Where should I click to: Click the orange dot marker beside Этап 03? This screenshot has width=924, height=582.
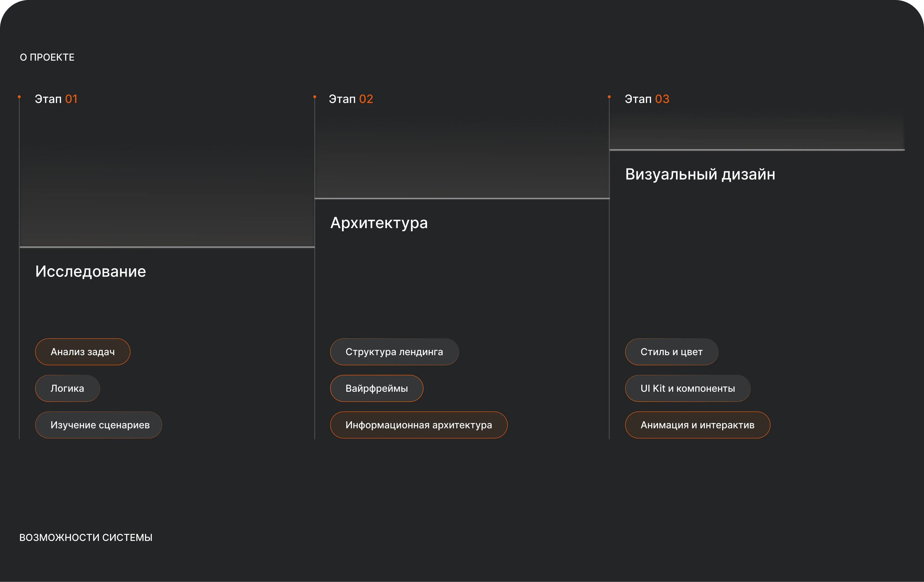(x=609, y=97)
